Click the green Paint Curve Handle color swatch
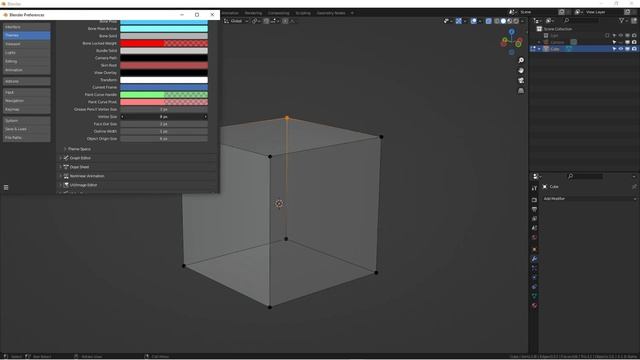 click(164, 95)
